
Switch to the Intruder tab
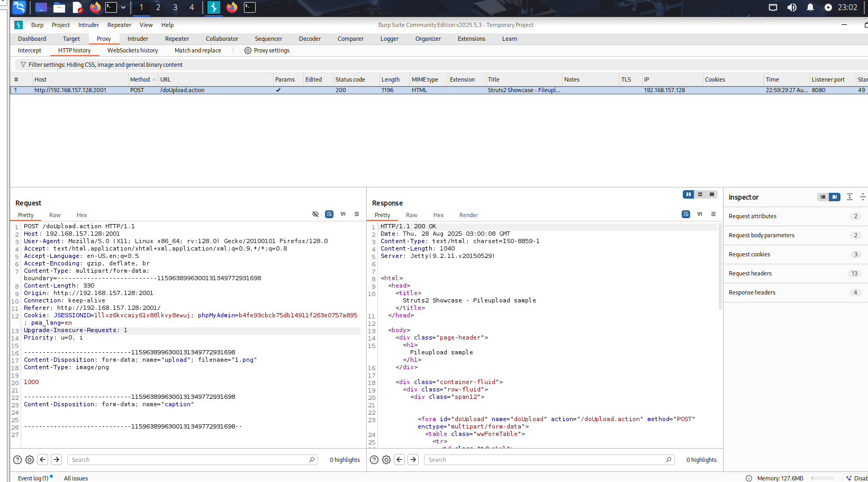coord(138,39)
